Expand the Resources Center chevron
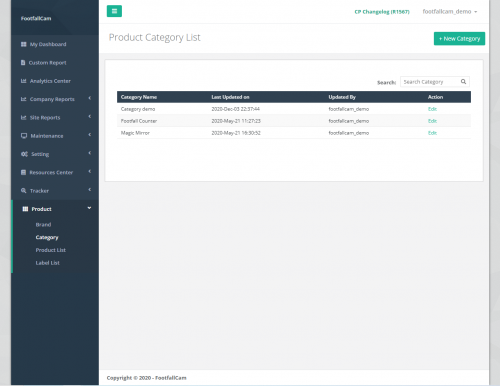The width and height of the screenshot is (500, 386). coord(90,172)
